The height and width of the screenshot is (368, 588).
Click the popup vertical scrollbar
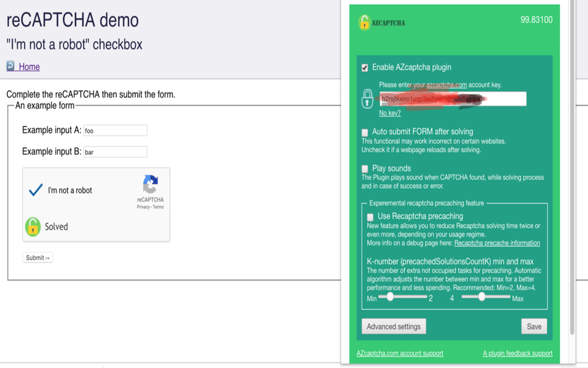pyautogui.click(x=572, y=168)
